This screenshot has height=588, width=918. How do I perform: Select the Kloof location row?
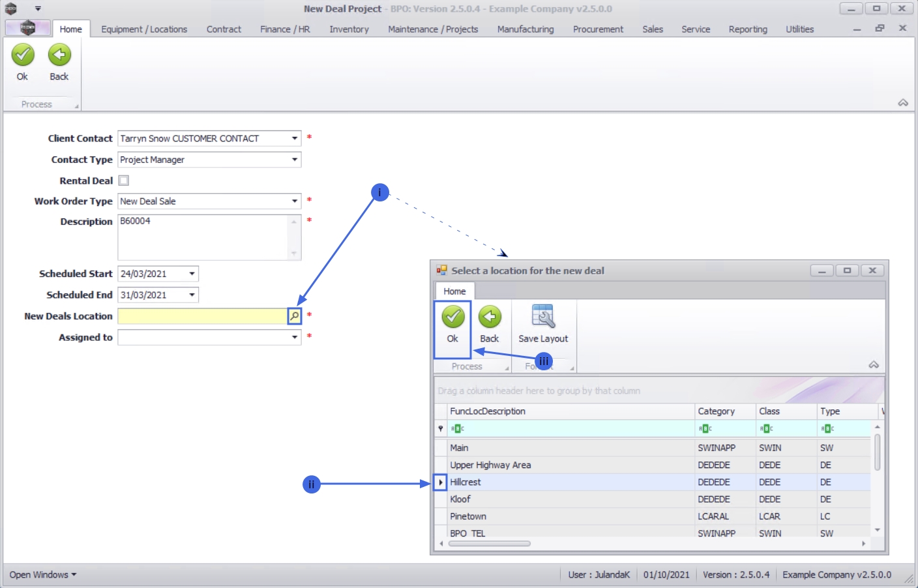coord(653,499)
